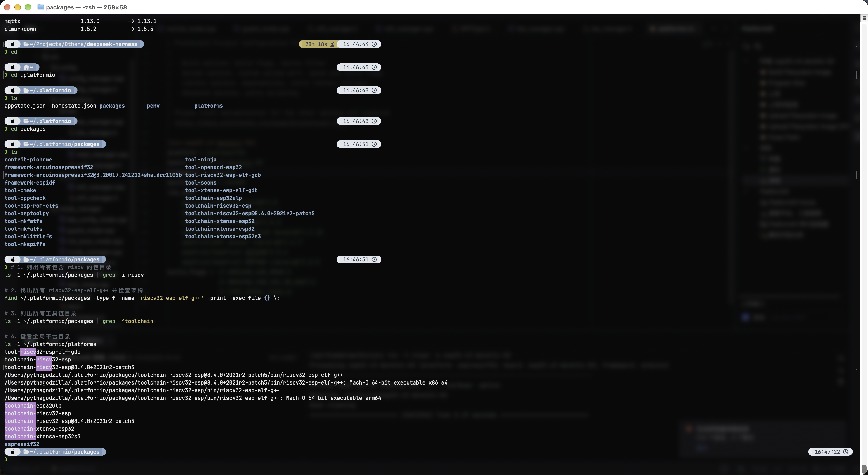Click the 'find ~/.platformio/packages' command line
The height and width of the screenshot is (475, 868).
point(142,298)
